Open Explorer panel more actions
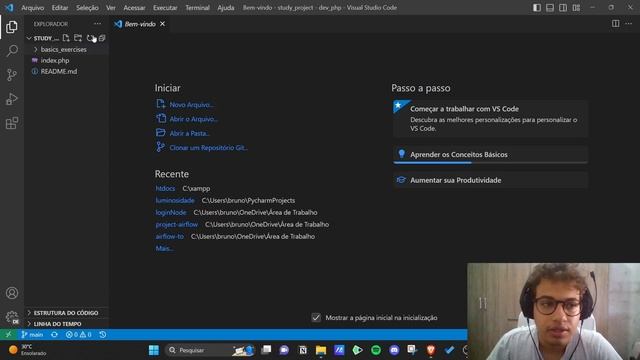 click(97, 24)
